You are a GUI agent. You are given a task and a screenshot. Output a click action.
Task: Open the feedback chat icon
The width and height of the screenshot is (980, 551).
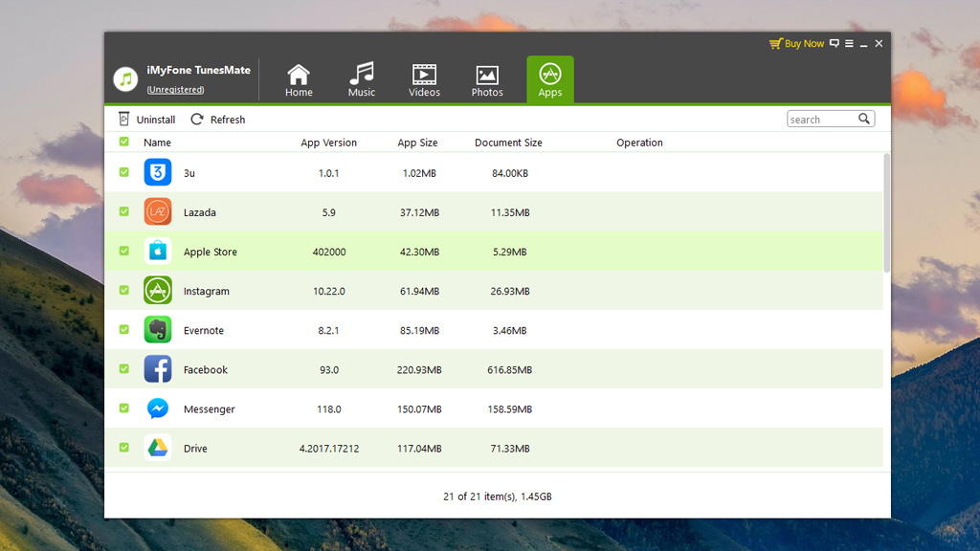coord(835,43)
